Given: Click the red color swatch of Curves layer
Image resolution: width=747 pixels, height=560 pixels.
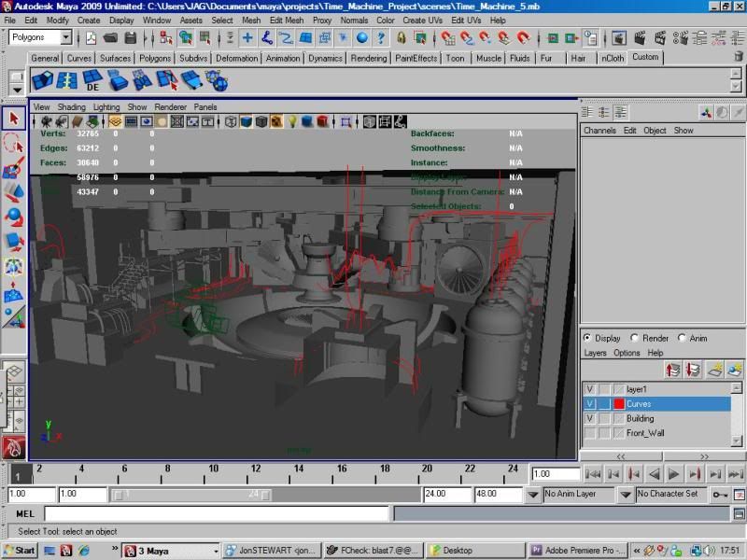Looking at the screenshot, I should tap(618, 404).
